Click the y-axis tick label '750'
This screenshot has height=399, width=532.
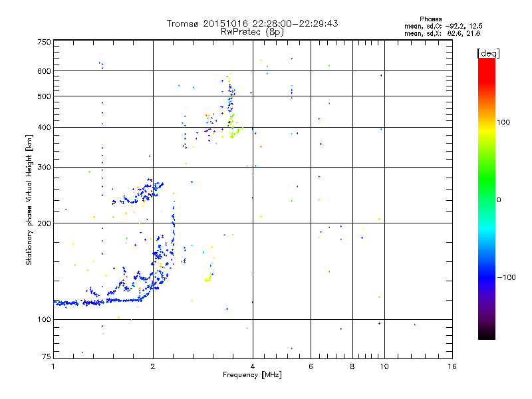(x=44, y=42)
